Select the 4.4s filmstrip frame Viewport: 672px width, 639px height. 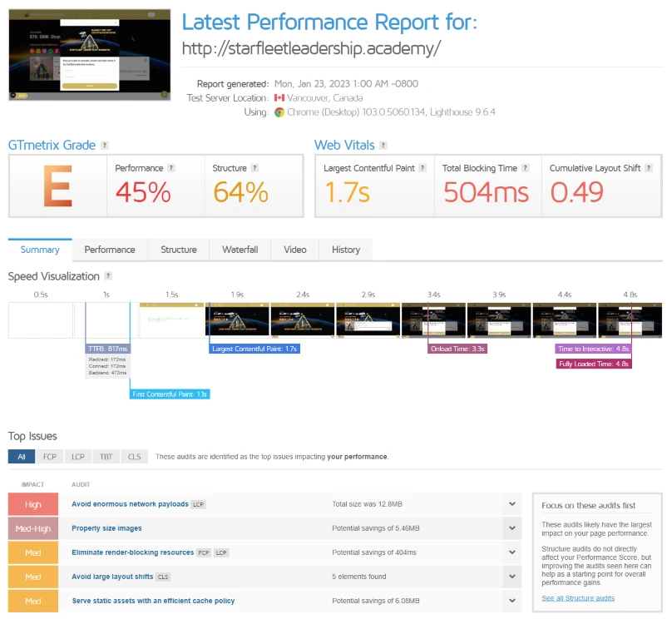point(565,320)
